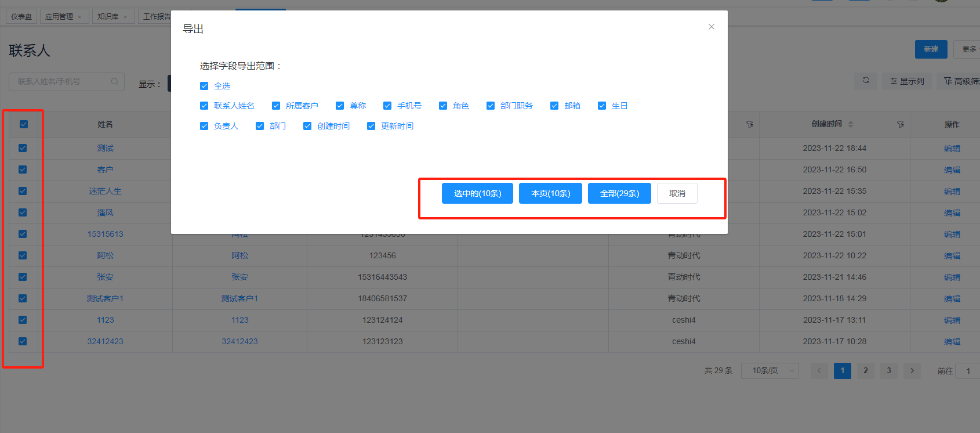Switch to the 仪表盘 tab

[x=21, y=17]
